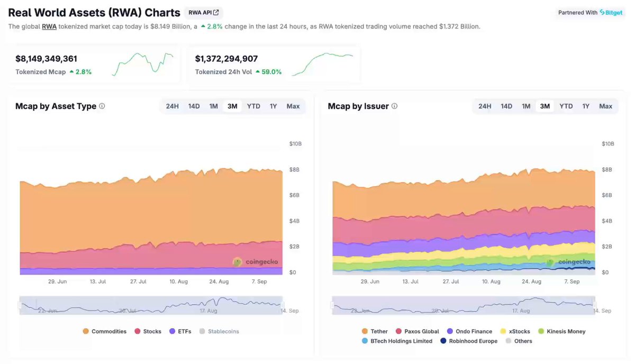Select 24H range on Mcap by Asset Type

pos(172,106)
